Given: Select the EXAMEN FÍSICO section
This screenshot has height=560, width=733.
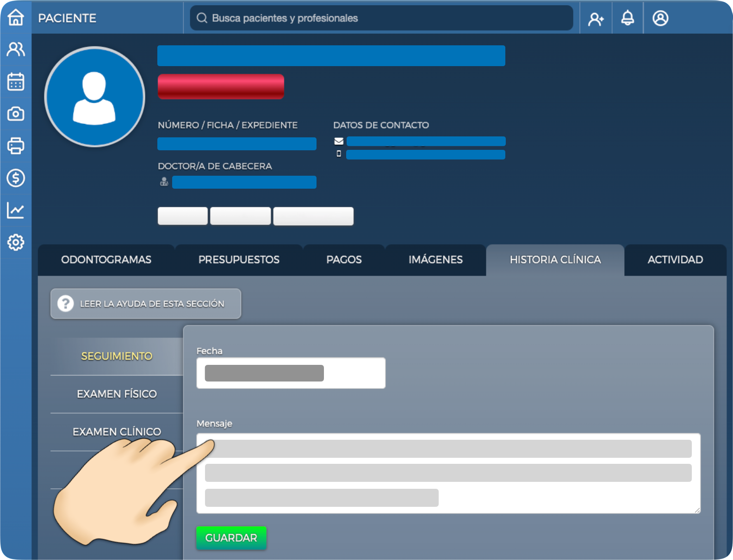Looking at the screenshot, I should (117, 394).
